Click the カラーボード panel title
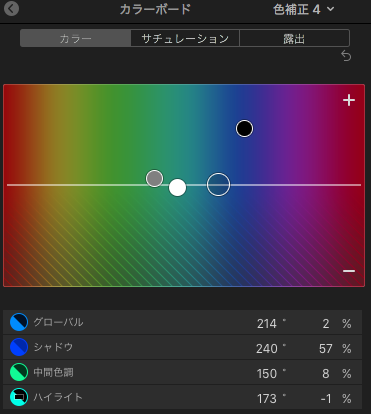 click(155, 9)
